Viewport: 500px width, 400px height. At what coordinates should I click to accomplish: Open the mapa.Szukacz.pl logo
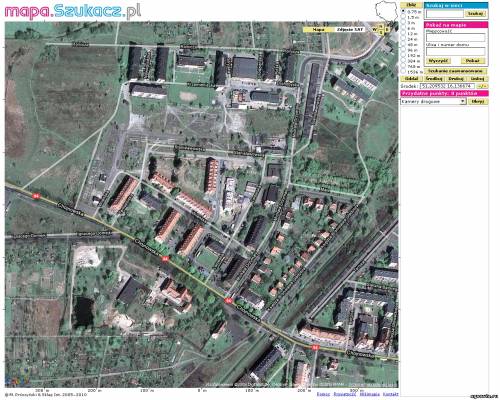point(73,11)
